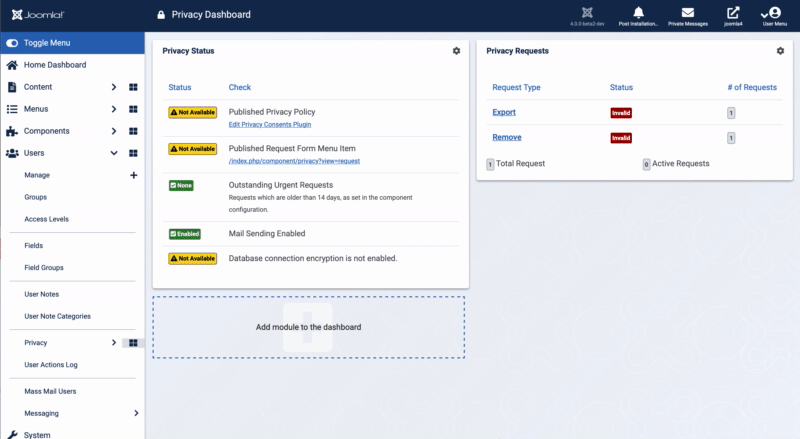Open the Components dashboard grid icon
Viewport: 800px width, 439px height.
(133, 131)
